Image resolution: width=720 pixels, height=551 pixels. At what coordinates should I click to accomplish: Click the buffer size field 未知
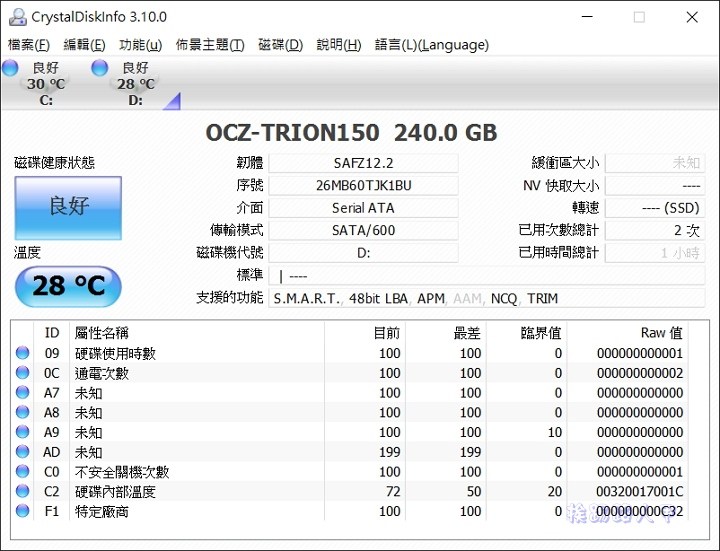(655, 163)
